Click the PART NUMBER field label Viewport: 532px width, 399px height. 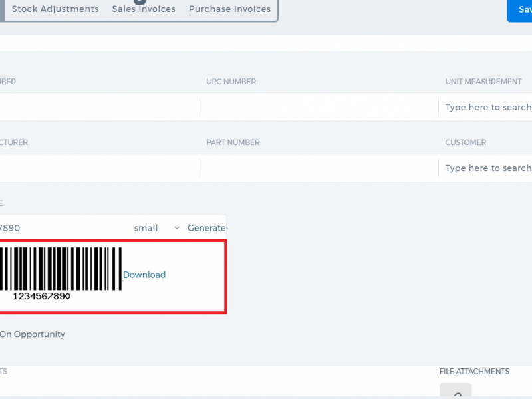(x=233, y=142)
